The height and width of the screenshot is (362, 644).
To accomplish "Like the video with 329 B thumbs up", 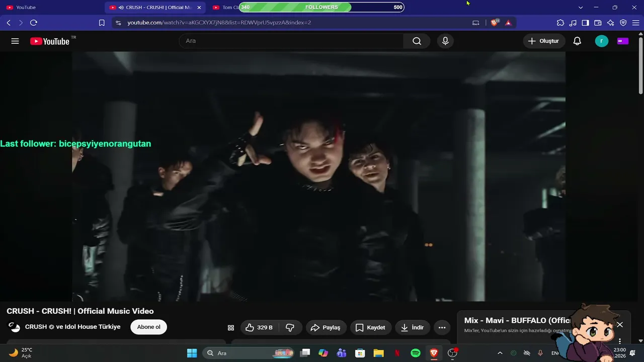I will point(259,327).
